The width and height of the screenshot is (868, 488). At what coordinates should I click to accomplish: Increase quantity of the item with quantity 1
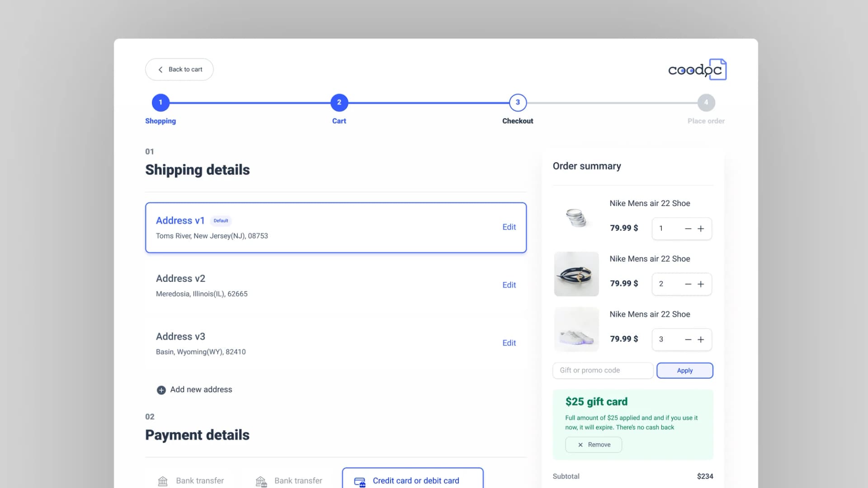[701, 229]
